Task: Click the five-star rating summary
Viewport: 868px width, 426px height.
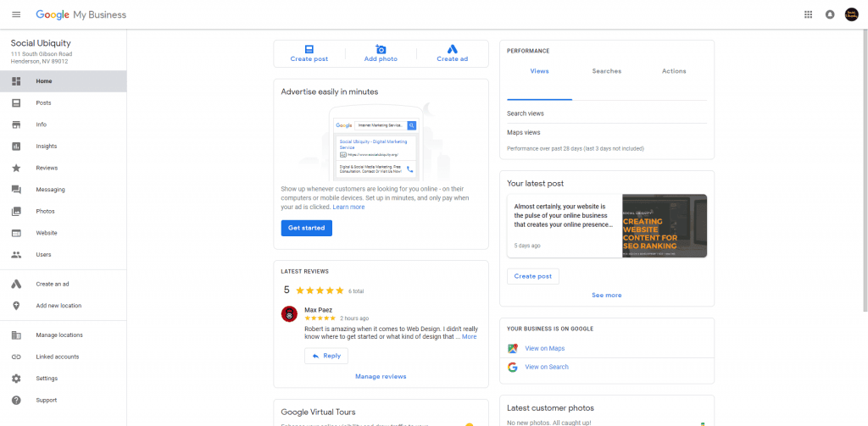Action: (320, 290)
